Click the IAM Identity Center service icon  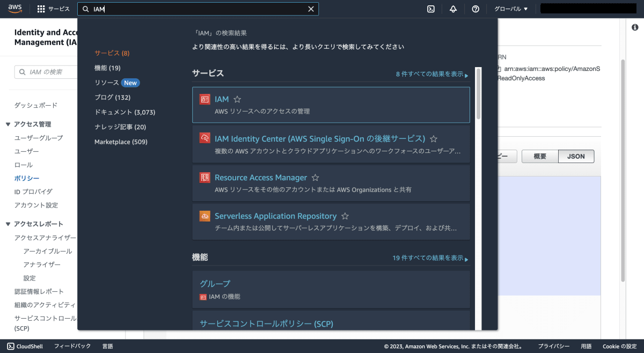[x=204, y=138]
